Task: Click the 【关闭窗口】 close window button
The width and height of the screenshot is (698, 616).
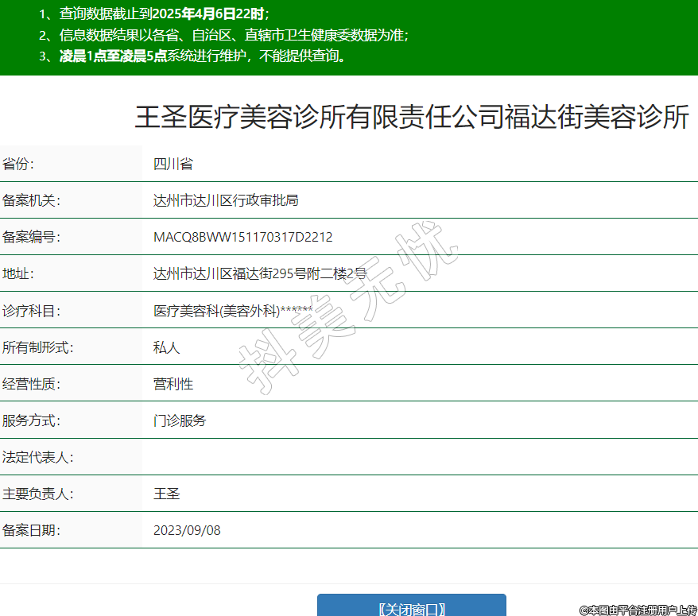Action: (411, 608)
